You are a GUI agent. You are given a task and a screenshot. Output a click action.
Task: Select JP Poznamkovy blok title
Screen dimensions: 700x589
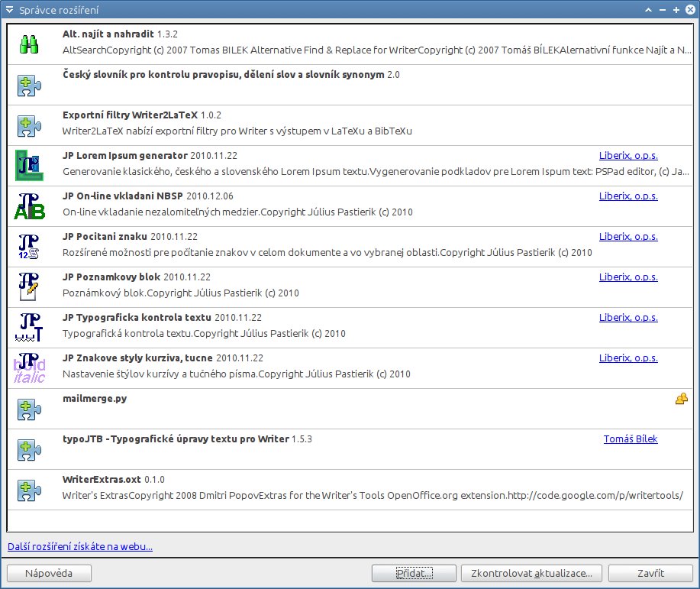(136, 277)
